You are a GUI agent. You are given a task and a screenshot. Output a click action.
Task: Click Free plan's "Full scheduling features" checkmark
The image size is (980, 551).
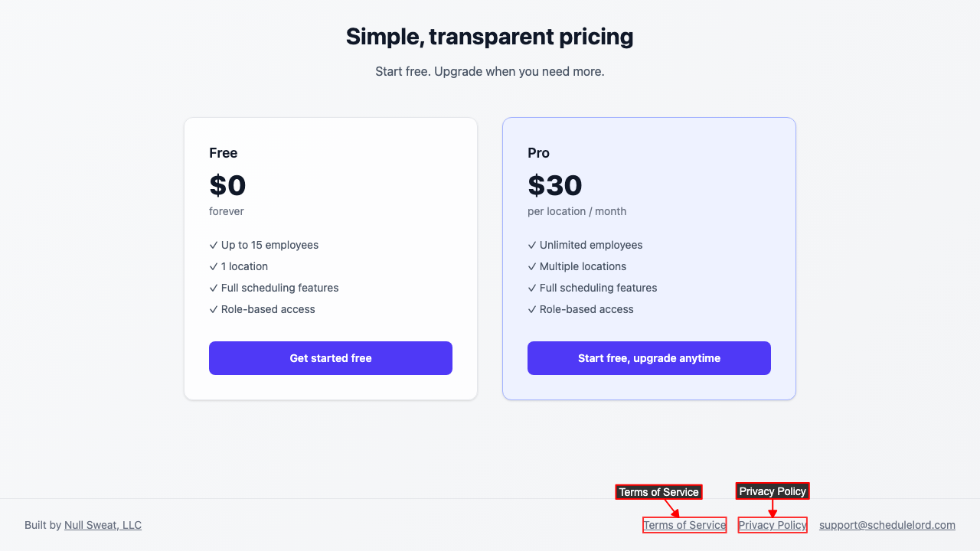[214, 289]
